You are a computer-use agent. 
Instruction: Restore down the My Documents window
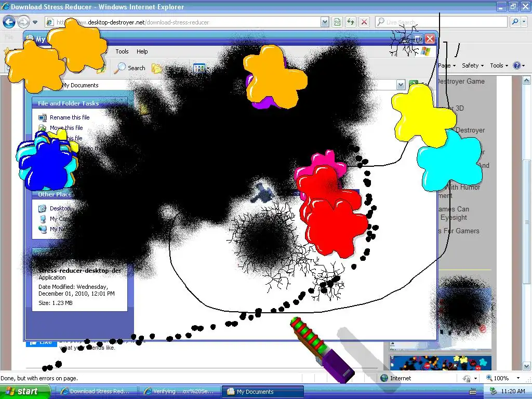(x=418, y=38)
